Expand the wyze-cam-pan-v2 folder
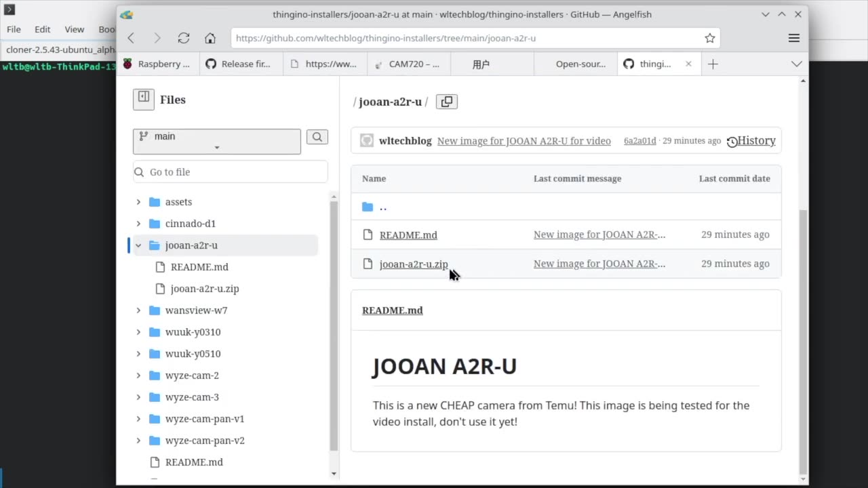This screenshot has height=488, width=868. [138, 441]
